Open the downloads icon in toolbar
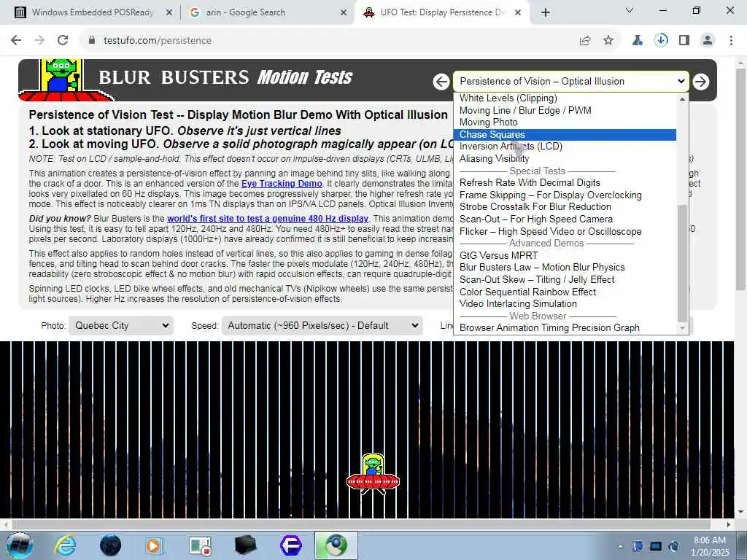This screenshot has width=747, height=560. coord(661,41)
